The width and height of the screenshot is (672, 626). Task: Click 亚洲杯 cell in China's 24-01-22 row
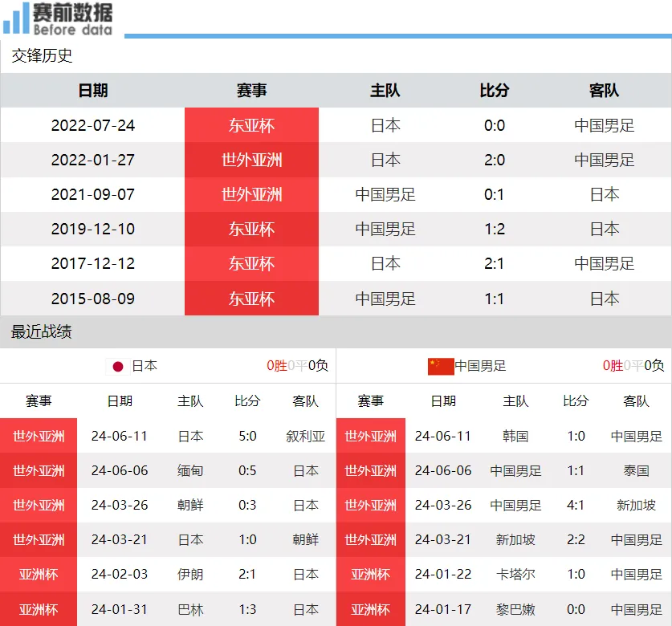click(x=371, y=574)
